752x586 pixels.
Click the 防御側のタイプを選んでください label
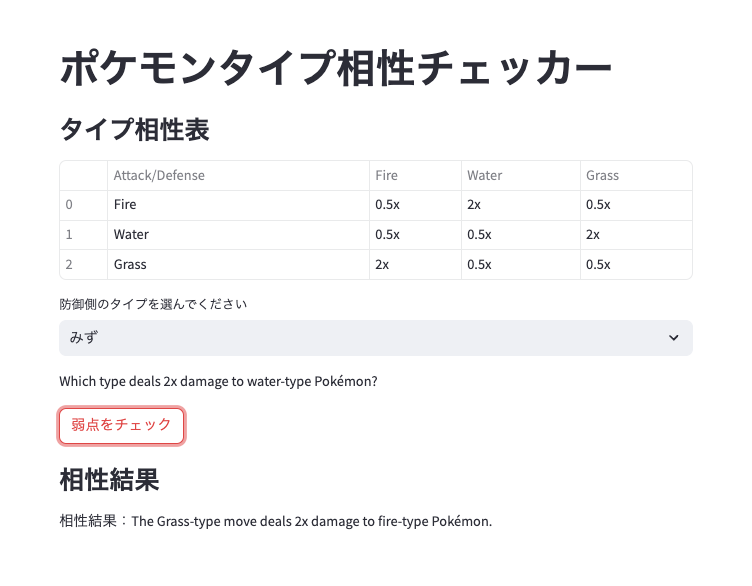point(153,305)
